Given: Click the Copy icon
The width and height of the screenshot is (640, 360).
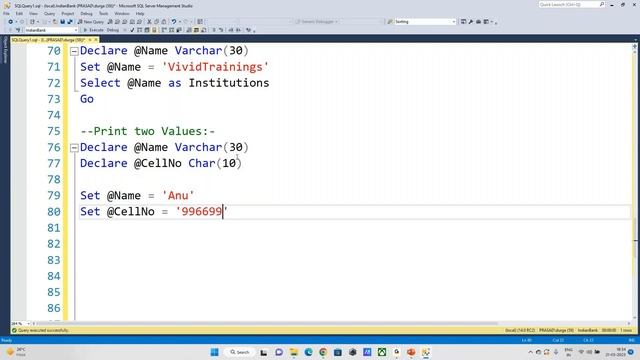Looking at the screenshot, I should click(x=156, y=22).
